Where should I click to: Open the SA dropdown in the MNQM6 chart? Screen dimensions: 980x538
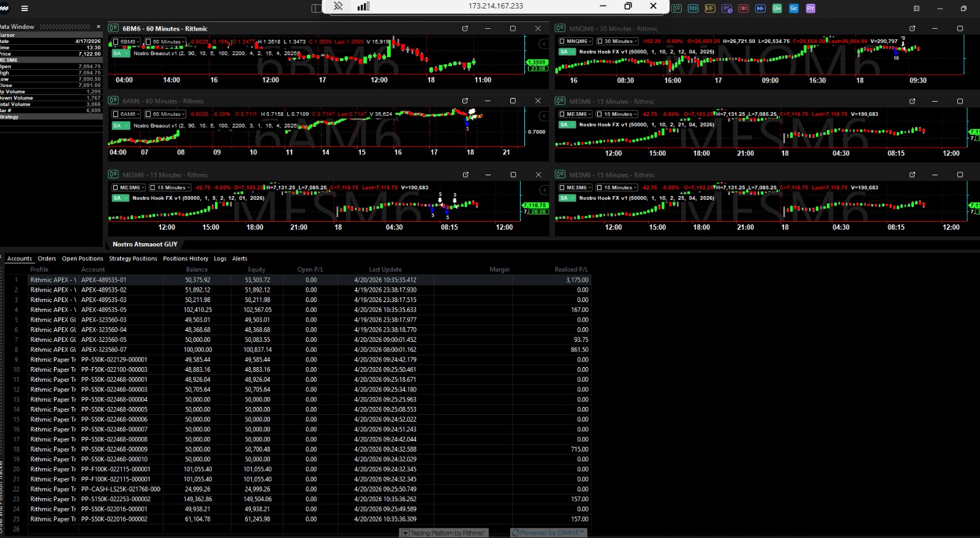pos(567,51)
